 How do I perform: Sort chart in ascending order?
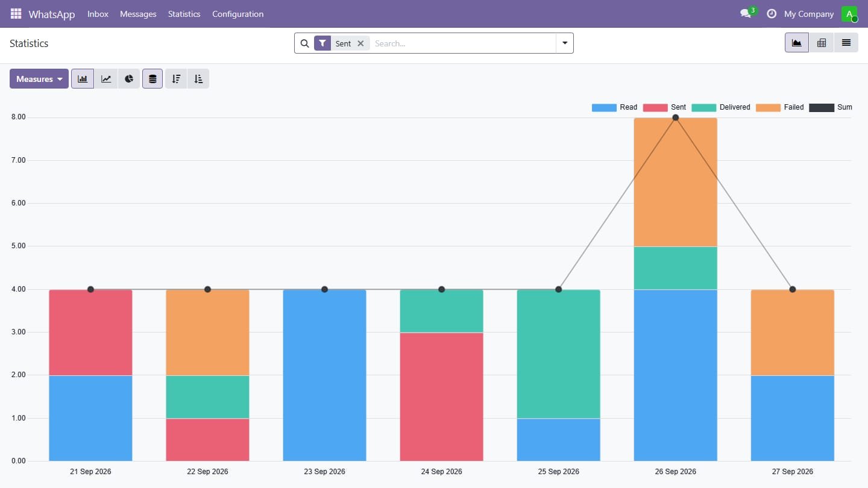click(198, 79)
